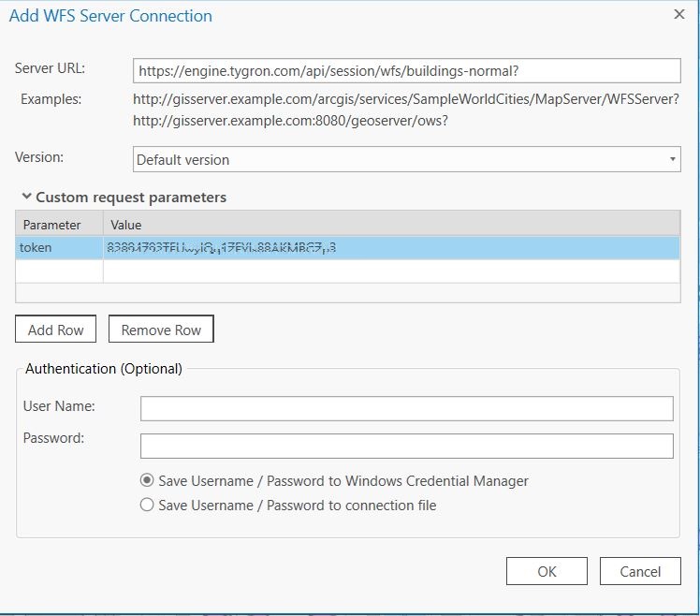700x616 pixels.
Task: Confirm with the OK button
Action: click(547, 571)
